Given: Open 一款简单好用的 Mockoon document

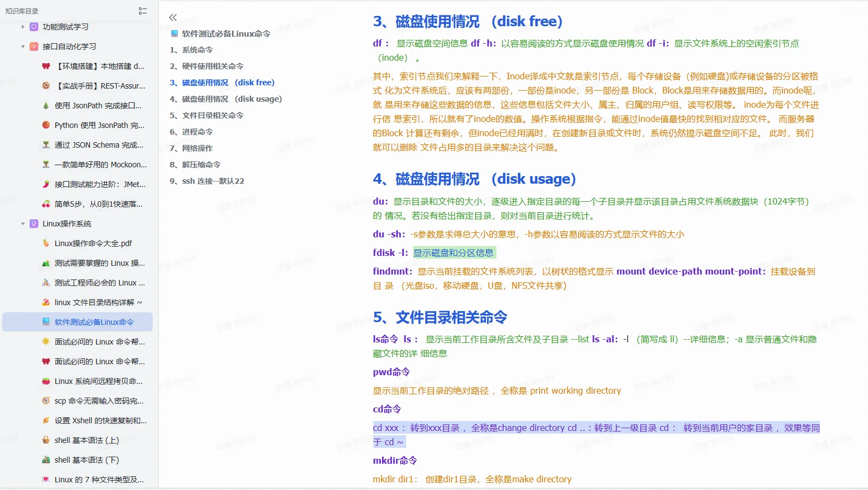Looking at the screenshot, I should (x=101, y=165).
